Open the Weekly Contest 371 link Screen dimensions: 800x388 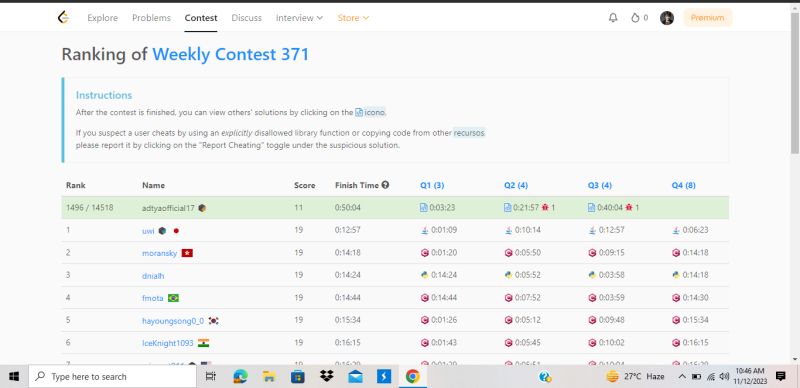click(x=231, y=54)
